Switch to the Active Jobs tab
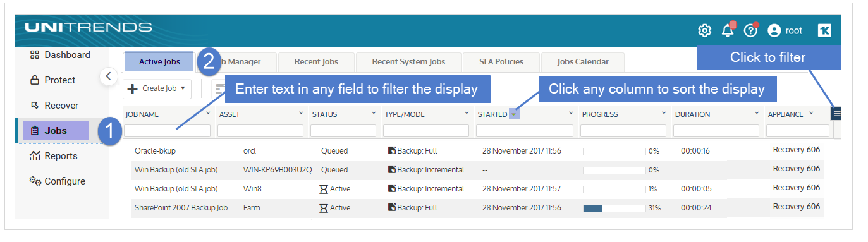The image size is (868, 242). coord(159,62)
